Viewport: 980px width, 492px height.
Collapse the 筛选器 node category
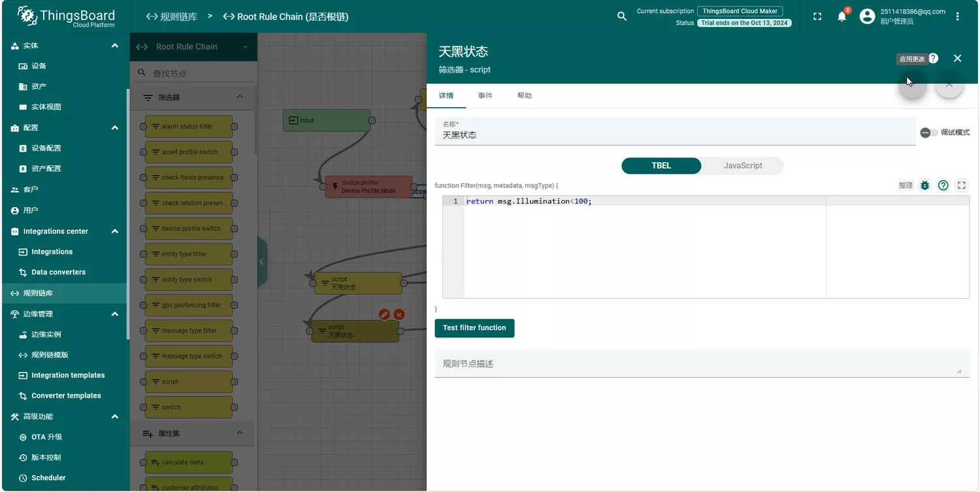pos(239,97)
